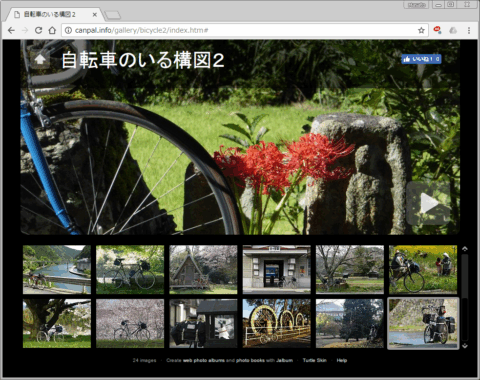
Task: Click the thumbnail scrollbar track
Action: pos(465,297)
